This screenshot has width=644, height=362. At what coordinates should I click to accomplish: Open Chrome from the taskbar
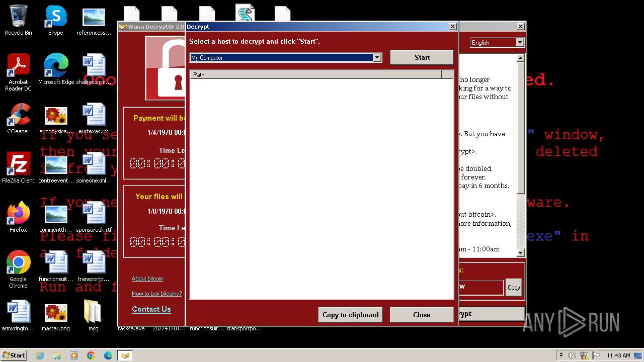point(91,355)
